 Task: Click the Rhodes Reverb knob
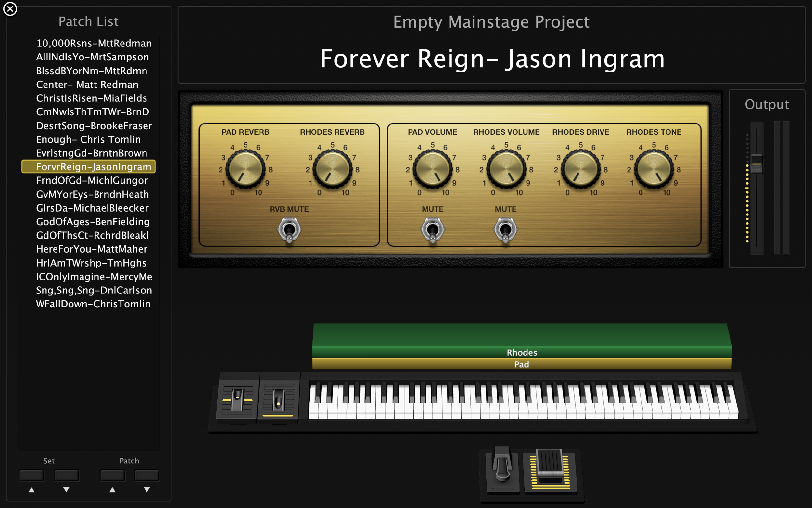coord(332,168)
